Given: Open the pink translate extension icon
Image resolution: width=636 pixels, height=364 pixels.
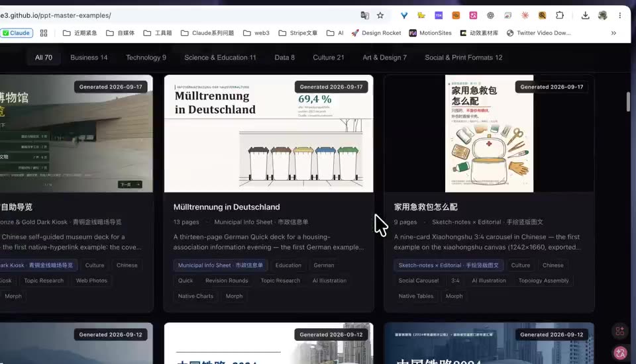Looking at the screenshot, I should [473, 15].
